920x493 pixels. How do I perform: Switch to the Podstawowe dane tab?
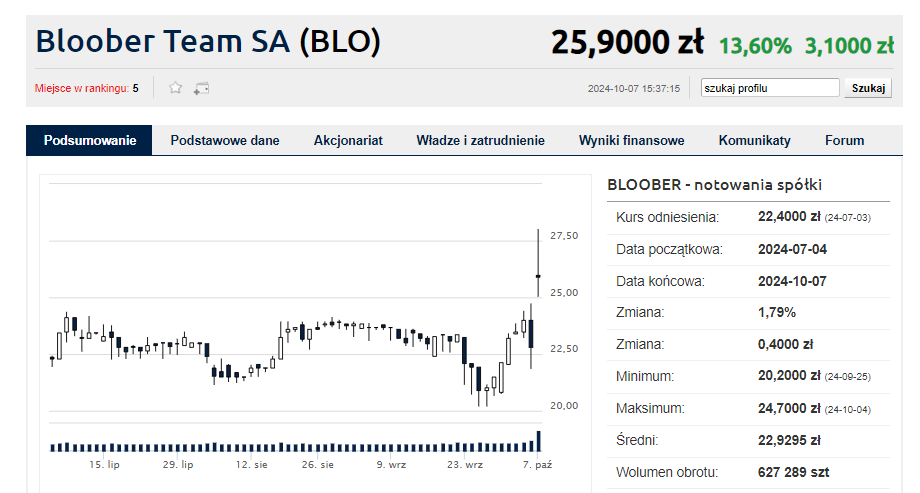pyautogui.click(x=225, y=141)
